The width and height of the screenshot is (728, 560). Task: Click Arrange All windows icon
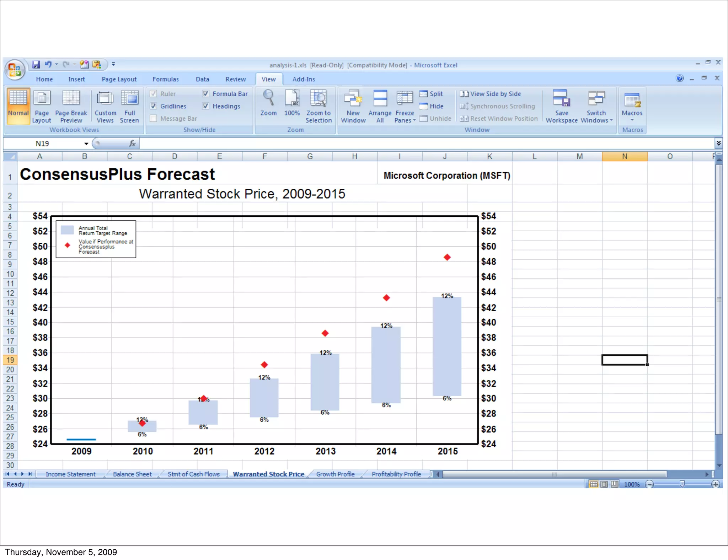380,98
